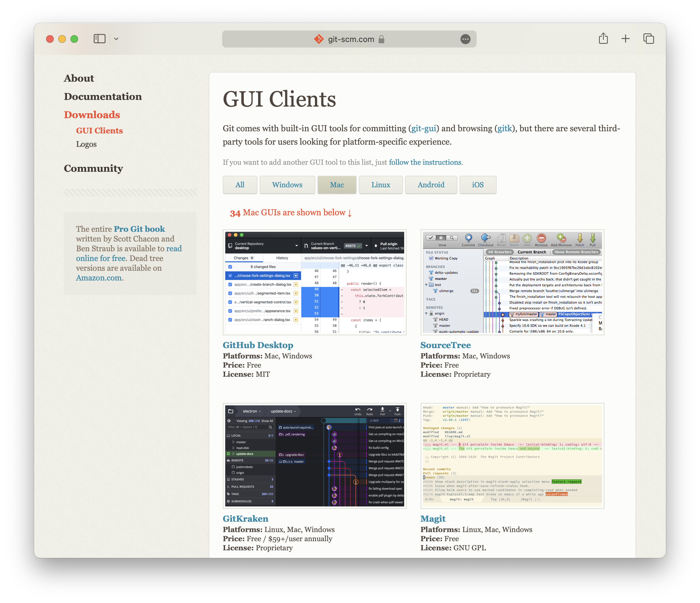
Task: Filter the list by the iOS platform
Action: (x=477, y=185)
